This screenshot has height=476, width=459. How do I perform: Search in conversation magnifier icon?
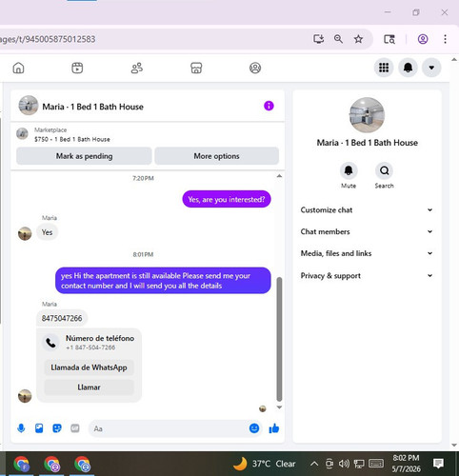tap(384, 170)
